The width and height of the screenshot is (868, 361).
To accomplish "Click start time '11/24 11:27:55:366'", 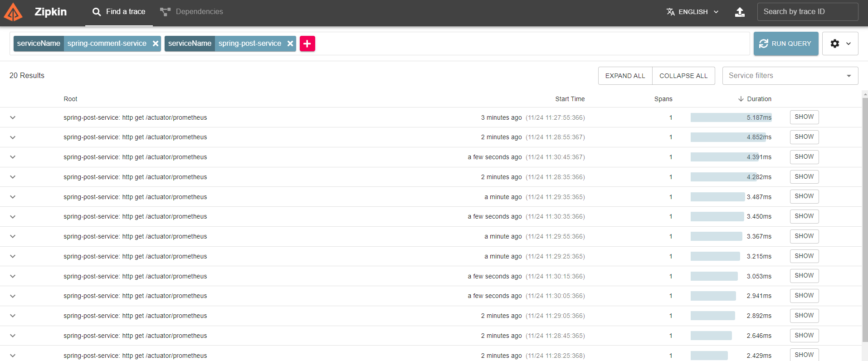I will [x=555, y=117].
